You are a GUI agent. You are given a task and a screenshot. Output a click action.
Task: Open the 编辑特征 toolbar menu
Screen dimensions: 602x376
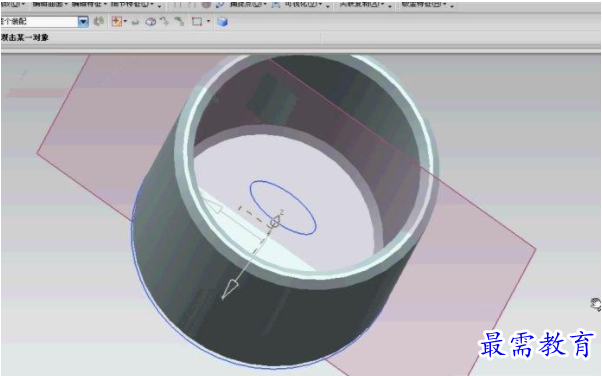pyautogui.click(x=89, y=4)
